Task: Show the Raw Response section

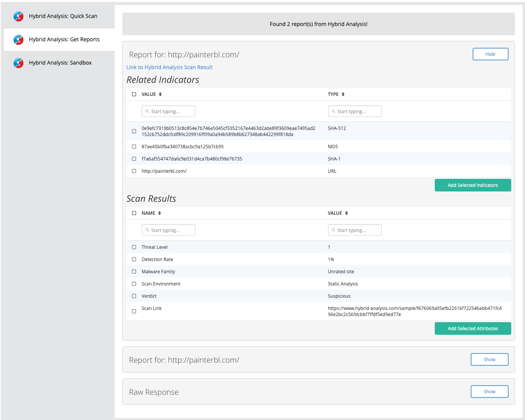Action: pyautogui.click(x=489, y=392)
